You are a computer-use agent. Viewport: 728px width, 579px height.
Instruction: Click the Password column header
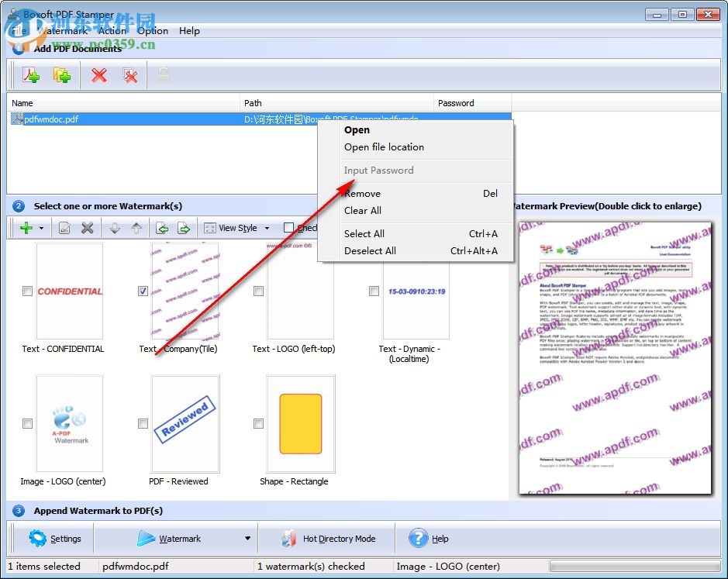pos(473,103)
